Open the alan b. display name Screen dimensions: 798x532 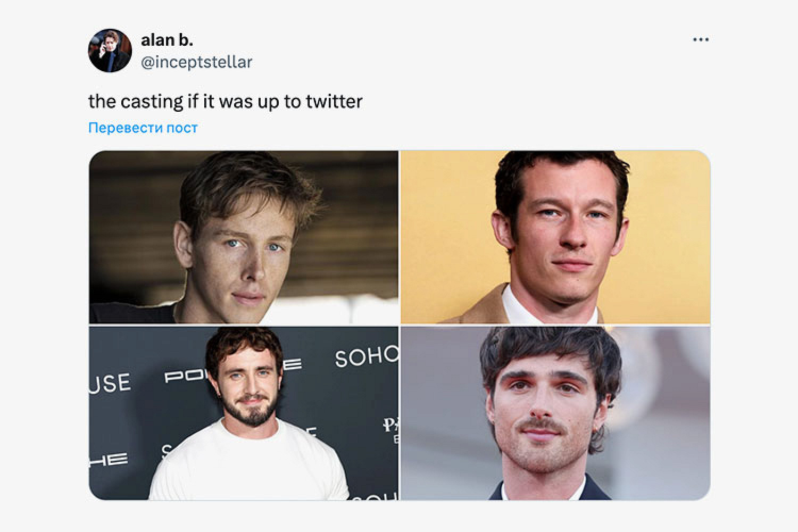click(167, 40)
